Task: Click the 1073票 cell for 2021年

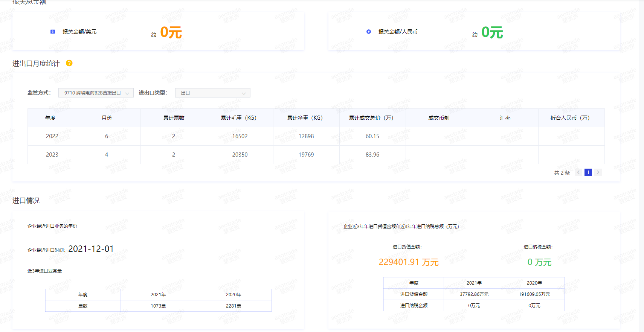Action: 158,306
